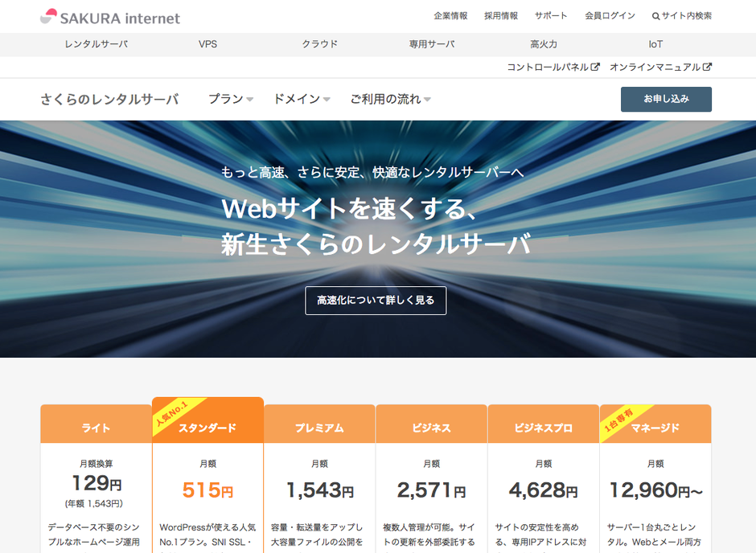Click the site search magnifier icon
Viewport: 756px width, 553px height.
tap(655, 16)
